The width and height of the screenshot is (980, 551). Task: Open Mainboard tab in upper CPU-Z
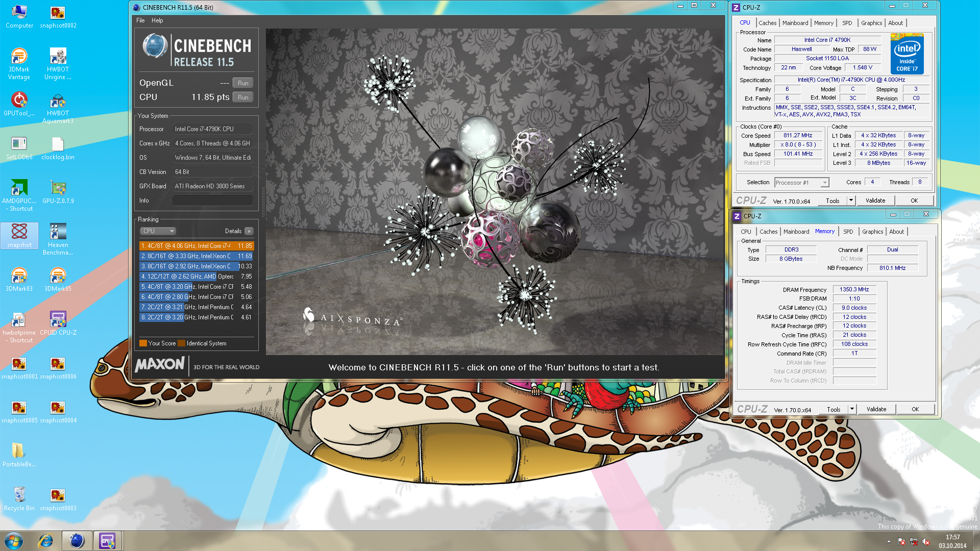795,23
